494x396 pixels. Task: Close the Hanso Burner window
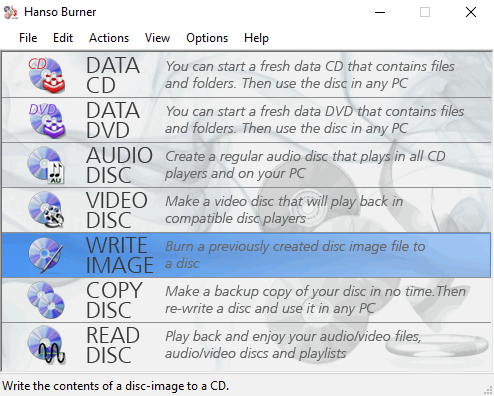pyautogui.click(x=471, y=12)
